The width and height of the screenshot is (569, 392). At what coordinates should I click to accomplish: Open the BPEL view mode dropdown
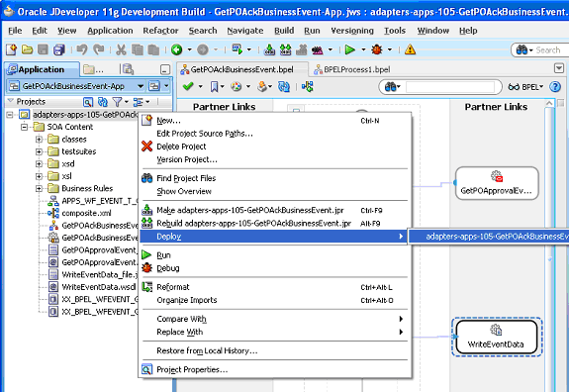point(525,87)
